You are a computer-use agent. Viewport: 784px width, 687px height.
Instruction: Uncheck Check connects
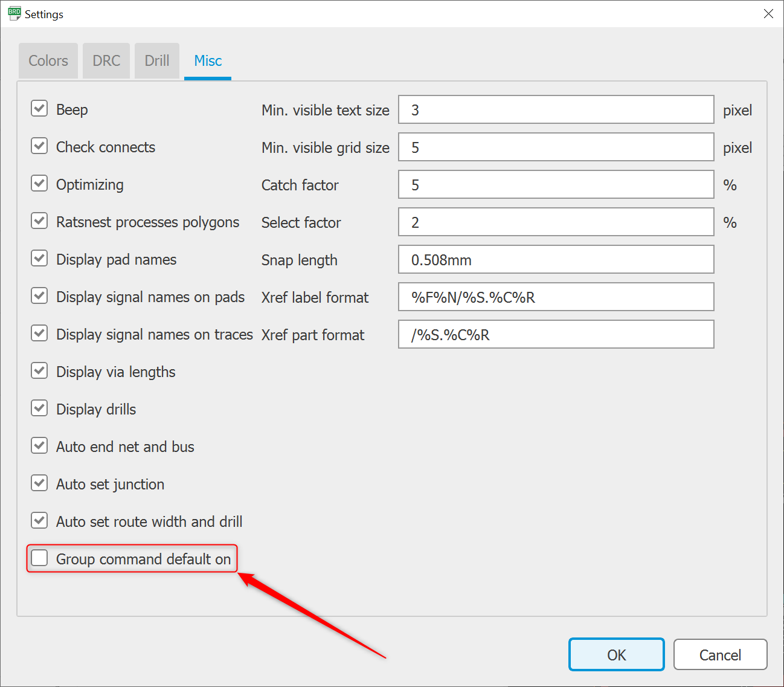point(39,146)
